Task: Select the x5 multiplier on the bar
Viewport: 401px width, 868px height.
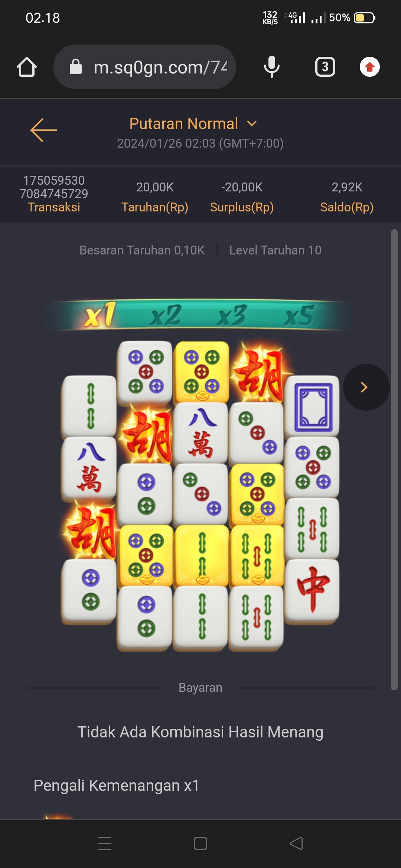Action: coord(299,315)
